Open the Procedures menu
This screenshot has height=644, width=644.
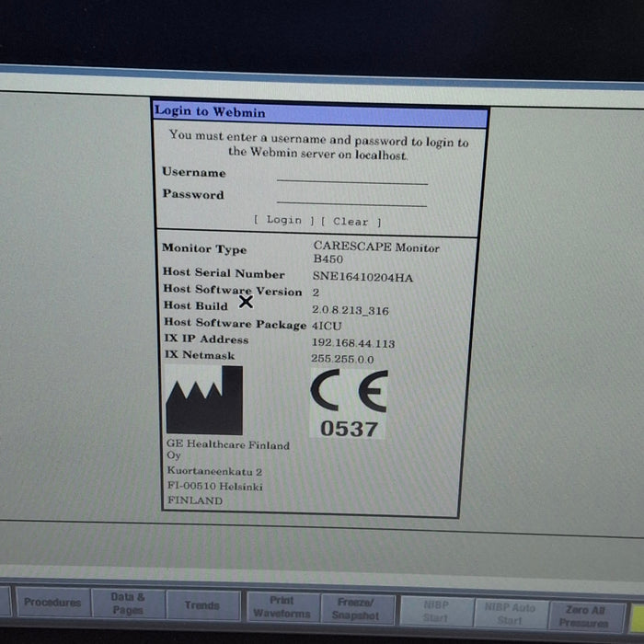click(52, 602)
